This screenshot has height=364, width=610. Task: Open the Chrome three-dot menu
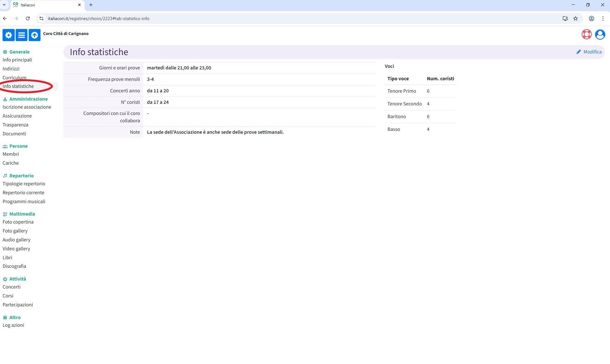click(x=603, y=18)
